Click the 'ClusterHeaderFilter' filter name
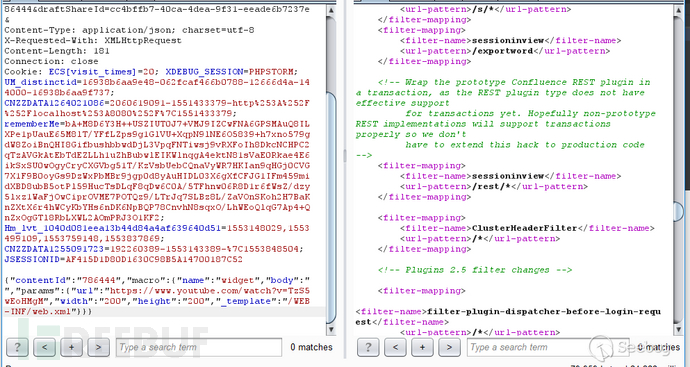 point(524,228)
